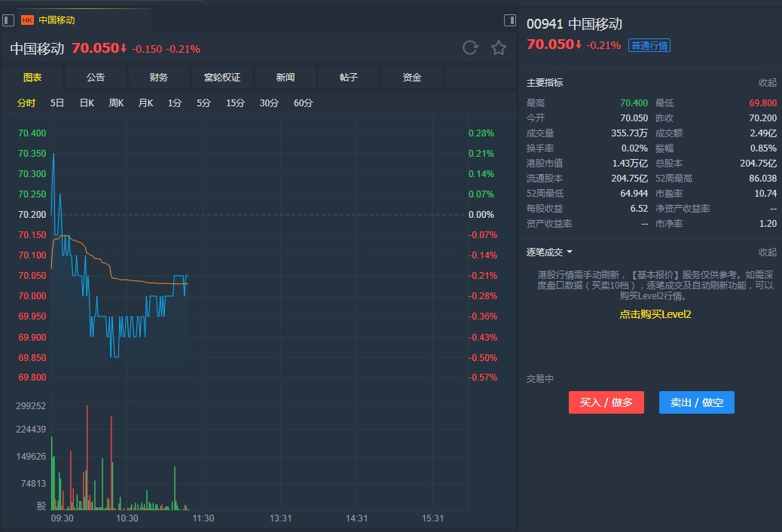Image resolution: width=782 pixels, height=532 pixels.
Task: Select the 5日 chart period
Action: click(x=57, y=103)
